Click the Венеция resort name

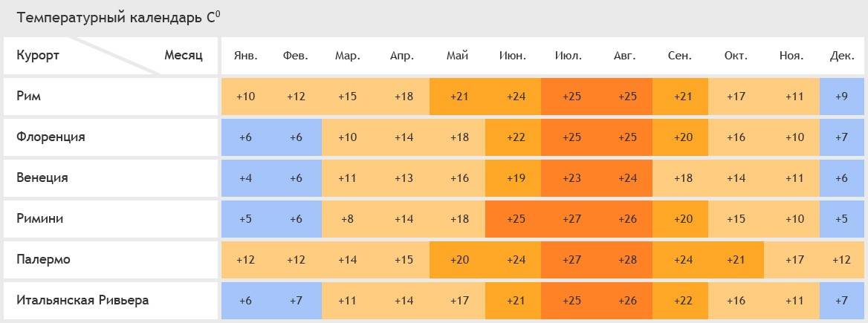point(42,178)
